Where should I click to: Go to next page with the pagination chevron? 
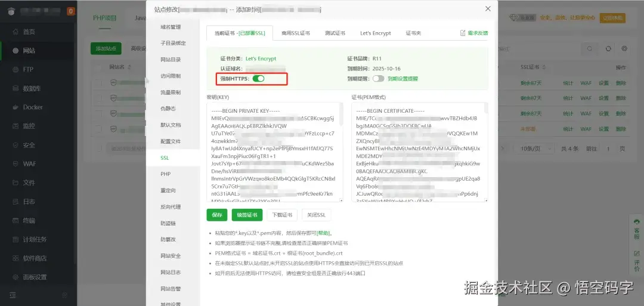pyautogui.click(x=502, y=149)
